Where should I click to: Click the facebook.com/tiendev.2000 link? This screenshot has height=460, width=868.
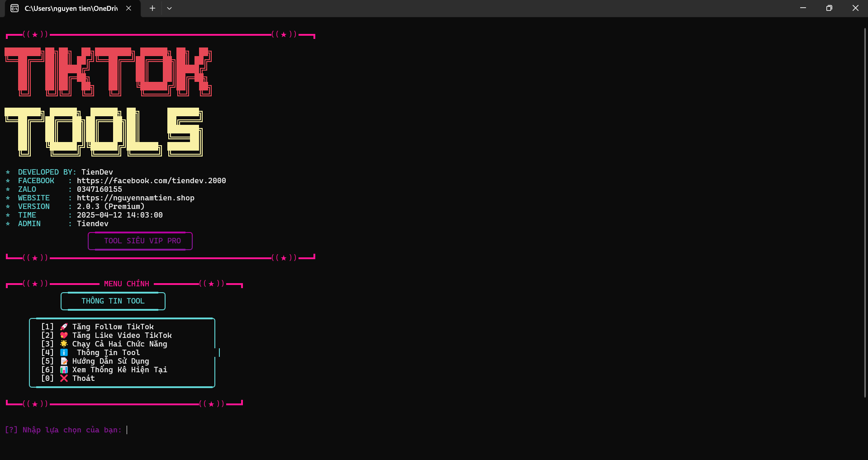point(151,180)
